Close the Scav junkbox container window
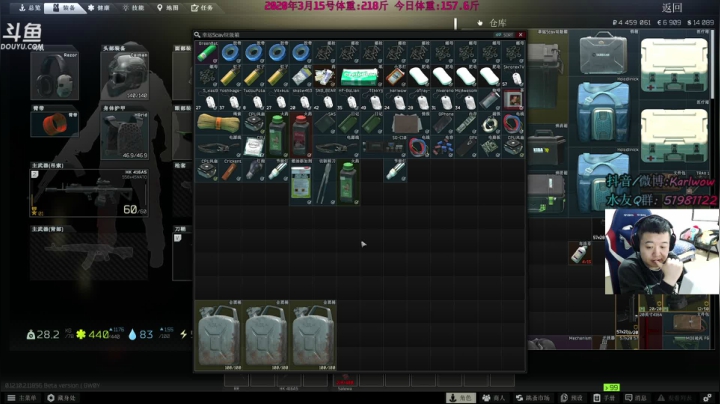The width and height of the screenshot is (720, 404). pos(521,35)
